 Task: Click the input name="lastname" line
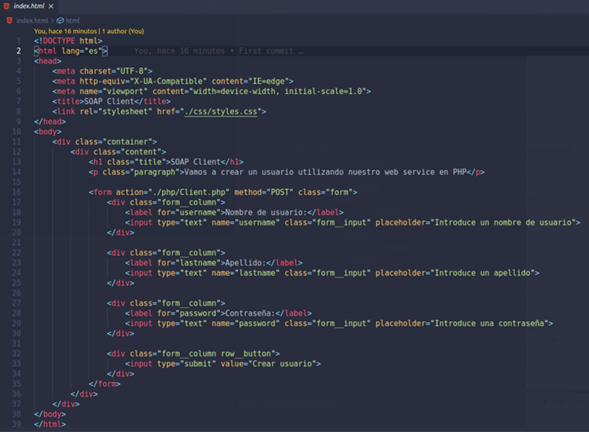[332, 273]
